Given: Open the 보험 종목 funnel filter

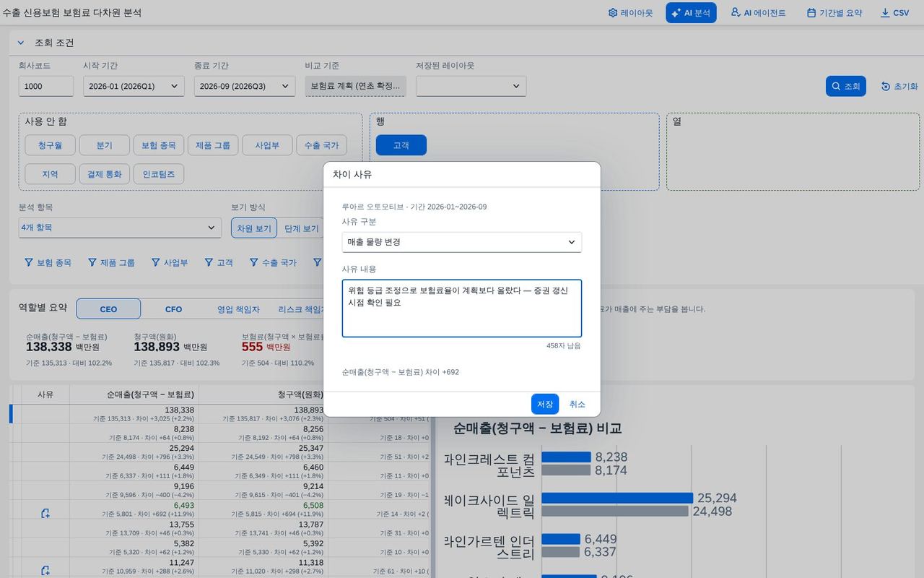Looking at the screenshot, I should coord(48,262).
